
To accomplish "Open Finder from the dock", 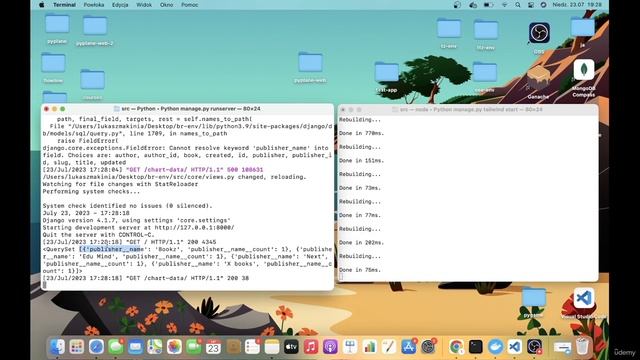I will pyautogui.click(x=58, y=347).
